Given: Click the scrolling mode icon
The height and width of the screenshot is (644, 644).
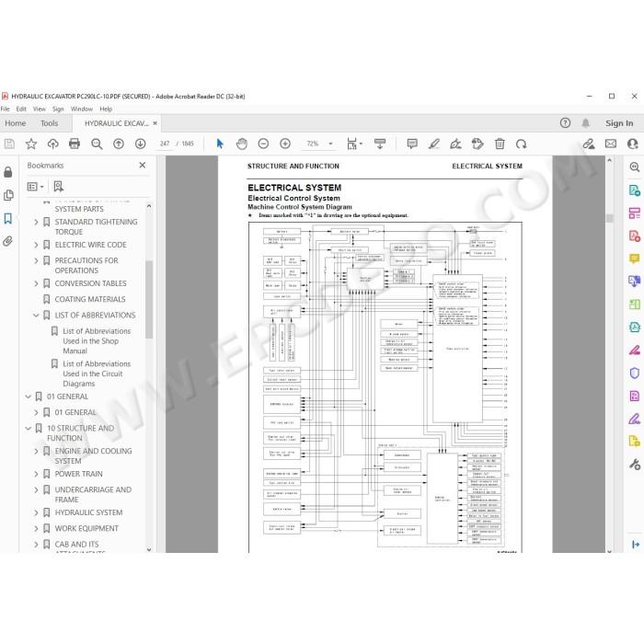Looking at the screenshot, I should point(380,144).
